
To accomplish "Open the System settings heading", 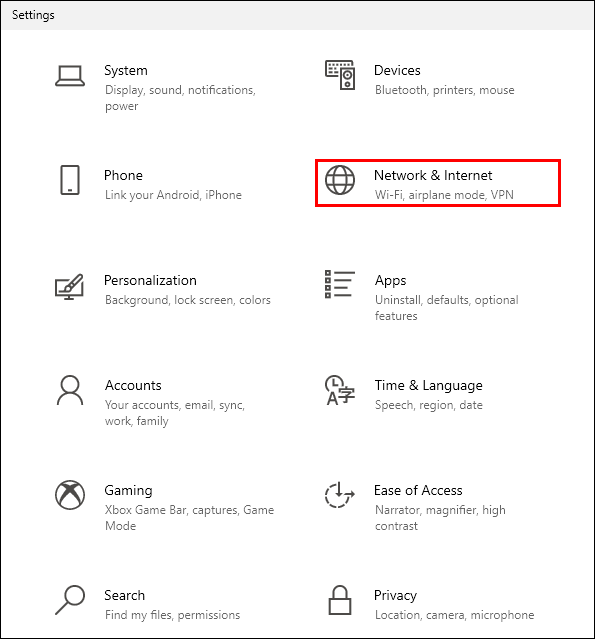I will click(126, 71).
